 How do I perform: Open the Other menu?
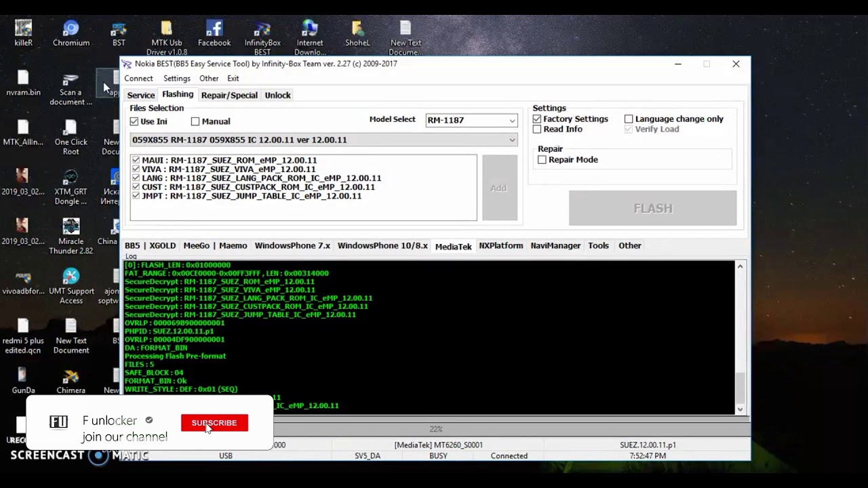click(x=209, y=78)
